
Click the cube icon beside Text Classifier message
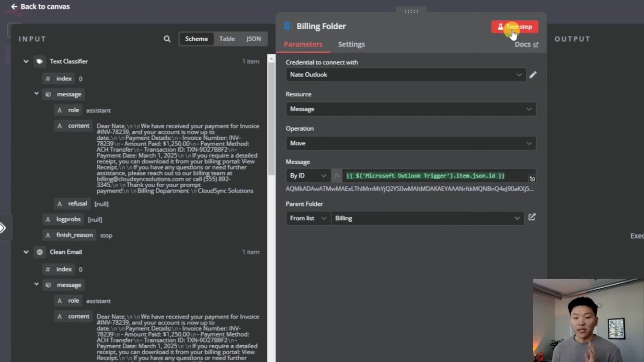click(48, 94)
